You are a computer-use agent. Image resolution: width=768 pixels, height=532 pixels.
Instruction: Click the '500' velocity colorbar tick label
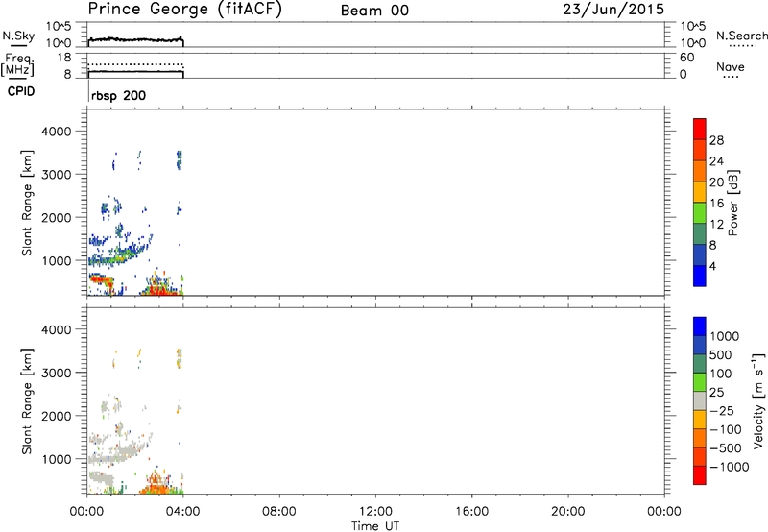[720, 355]
